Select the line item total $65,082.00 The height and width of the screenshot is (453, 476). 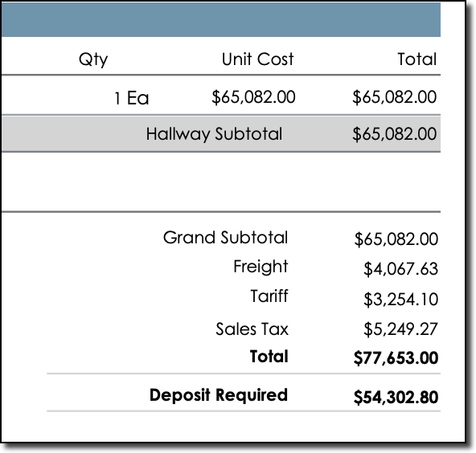[x=395, y=97]
